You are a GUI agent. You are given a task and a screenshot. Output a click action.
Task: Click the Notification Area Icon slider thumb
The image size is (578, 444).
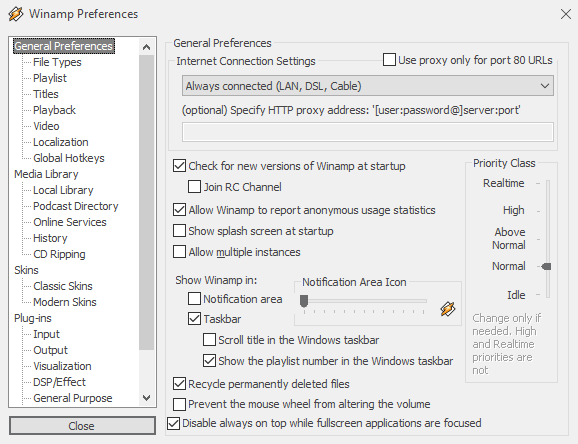click(304, 301)
